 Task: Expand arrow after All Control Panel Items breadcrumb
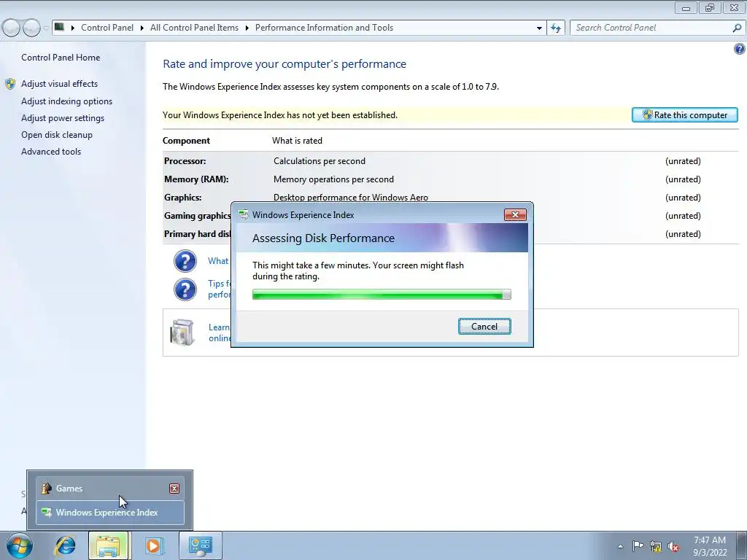(x=247, y=28)
